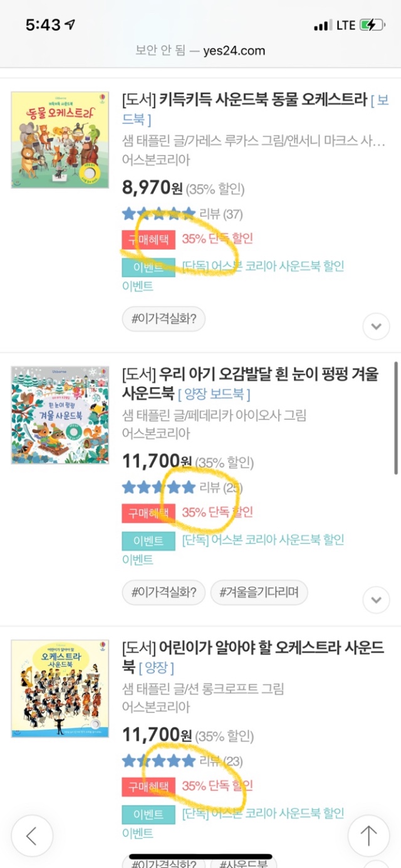
Task: Expand details for 동물 오케스트라 book
Action: 376,326
